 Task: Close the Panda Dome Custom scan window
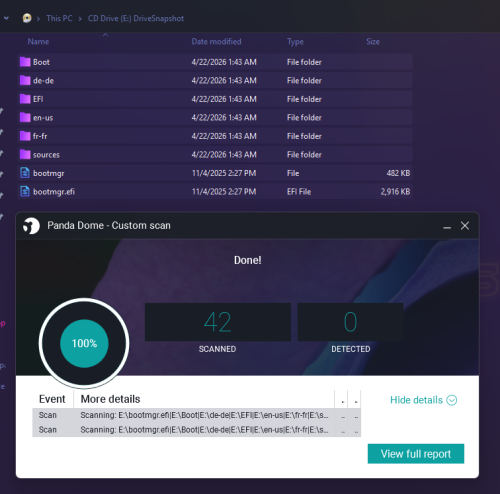[x=465, y=226]
